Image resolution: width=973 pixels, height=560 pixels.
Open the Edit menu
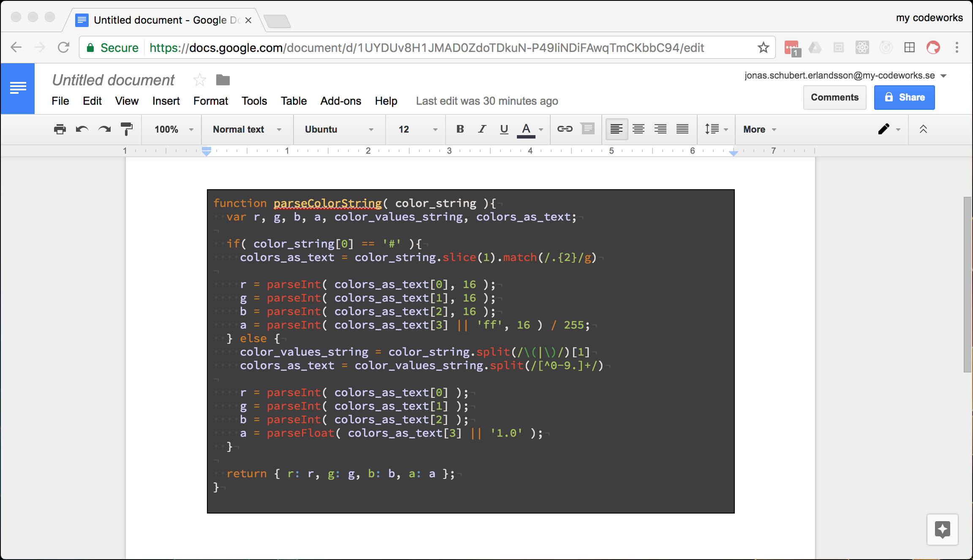point(92,101)
